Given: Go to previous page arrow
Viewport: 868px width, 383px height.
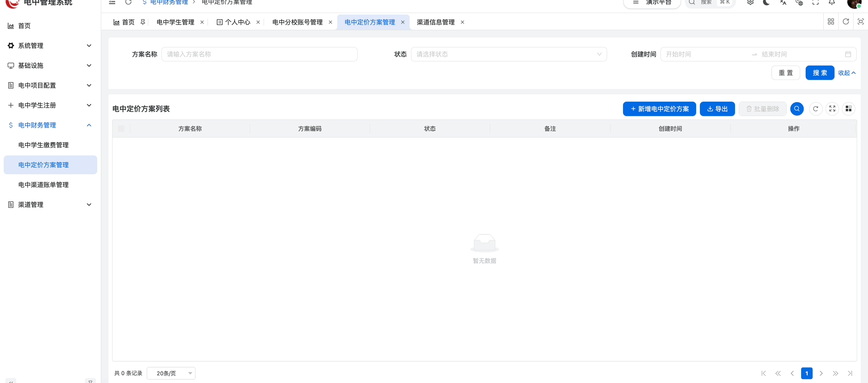Looking at the screenshot, I should (792, 374).
